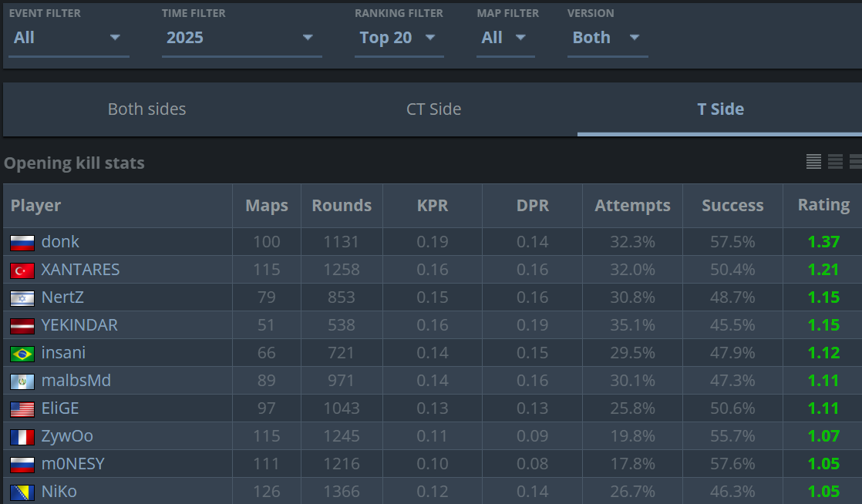The width and height of the screenshot is (862, 504).
Task: Click the Opening kill stats heading
Action: tap(74, 163)
